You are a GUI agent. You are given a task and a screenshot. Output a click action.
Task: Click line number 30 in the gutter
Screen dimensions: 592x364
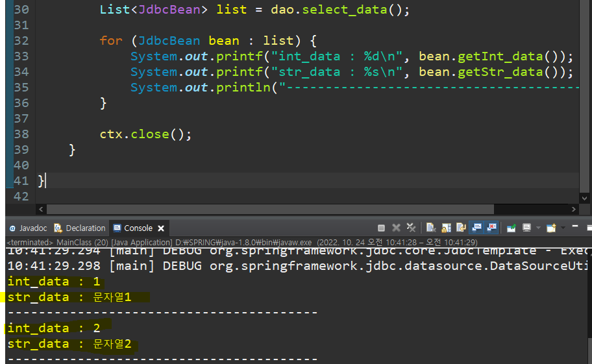21,10
